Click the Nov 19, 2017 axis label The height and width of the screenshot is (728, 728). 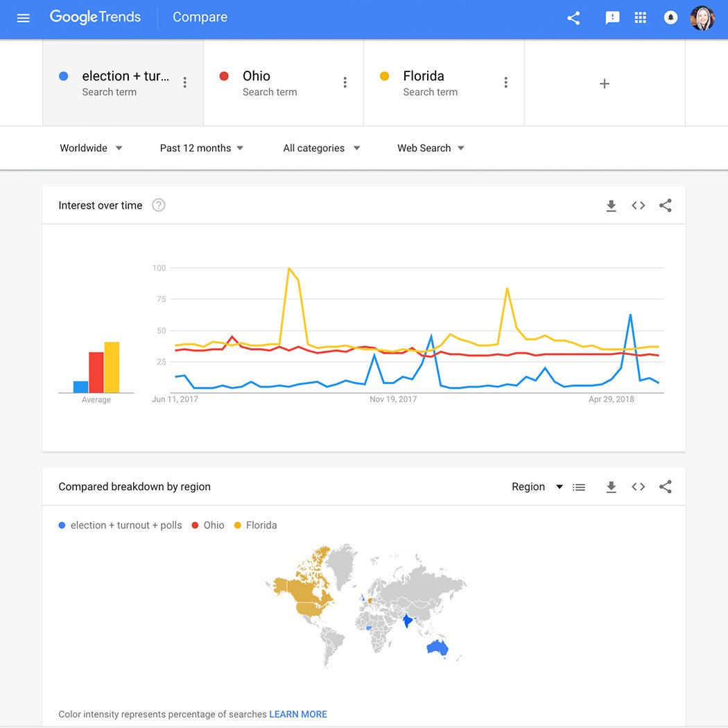coord(393,399)
